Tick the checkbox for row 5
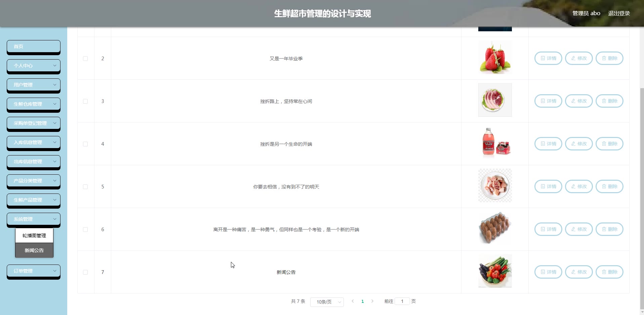 click(85, 187)
